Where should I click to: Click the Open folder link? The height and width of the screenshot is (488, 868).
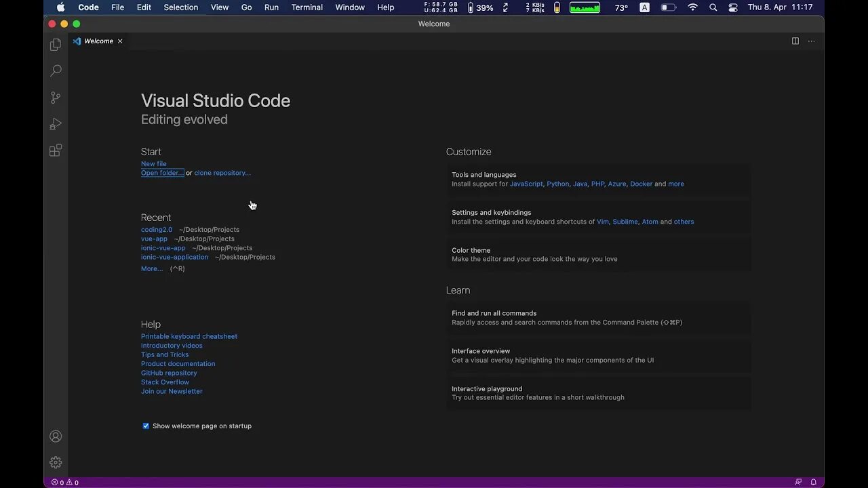click(162, 173)
